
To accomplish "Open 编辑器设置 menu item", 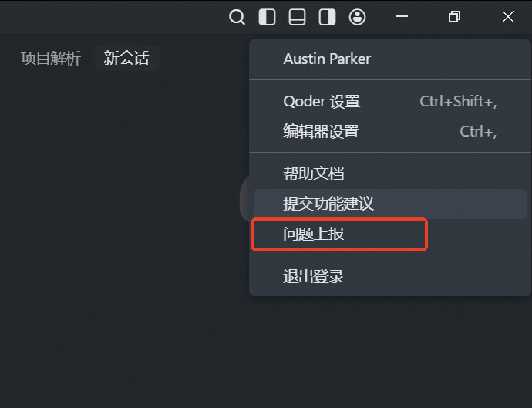I will point(321,131).
